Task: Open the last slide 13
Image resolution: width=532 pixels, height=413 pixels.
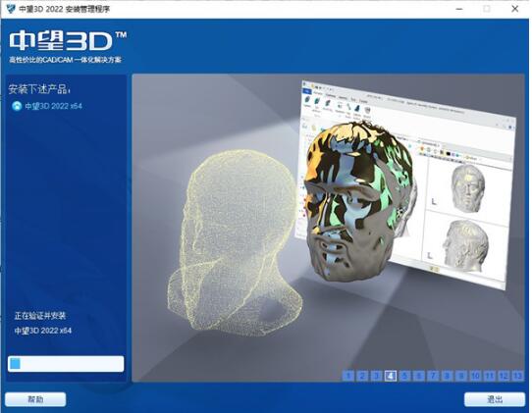Action: [517, 376]
